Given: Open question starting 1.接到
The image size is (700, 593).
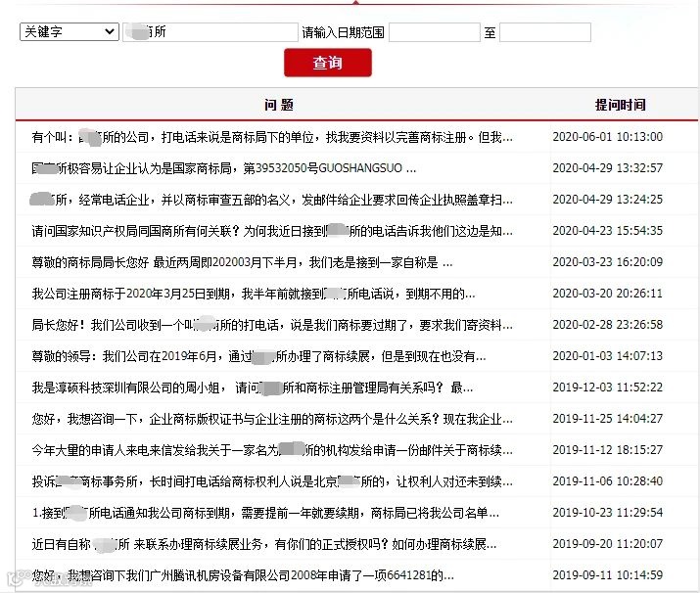Looking at the screenshot, I should 265,513.
